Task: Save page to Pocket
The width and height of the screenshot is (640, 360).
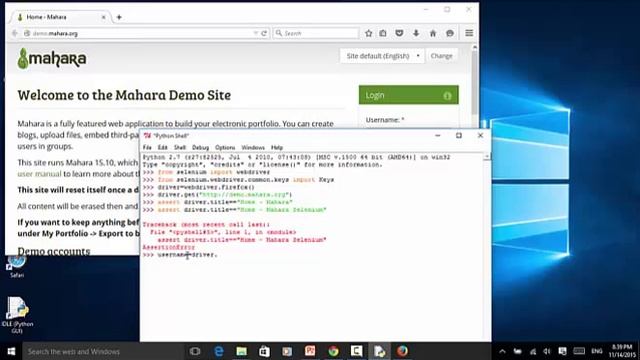Action: click(399, 33)
